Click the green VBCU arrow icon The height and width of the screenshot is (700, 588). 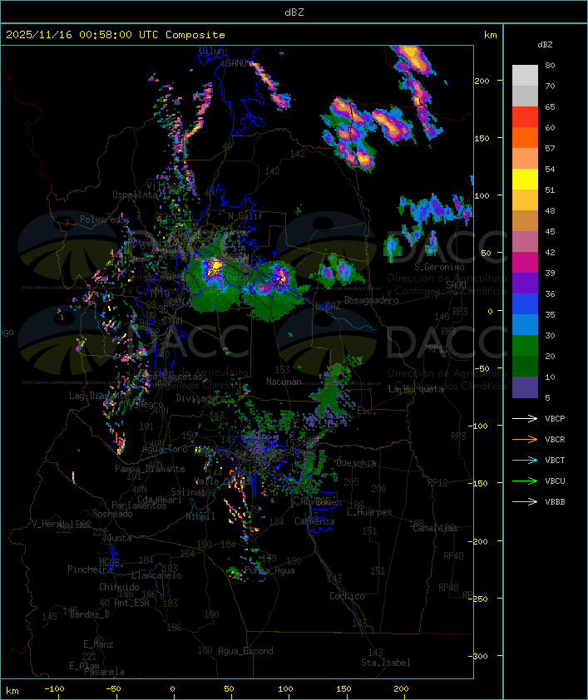525,481
